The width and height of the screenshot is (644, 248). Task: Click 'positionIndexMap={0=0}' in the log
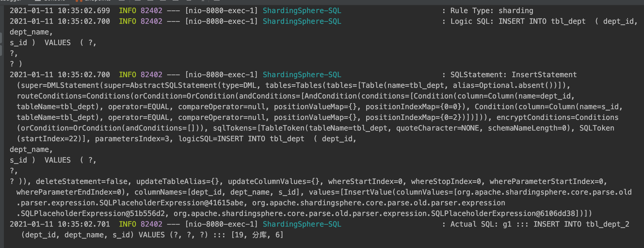tap(413, 107)
